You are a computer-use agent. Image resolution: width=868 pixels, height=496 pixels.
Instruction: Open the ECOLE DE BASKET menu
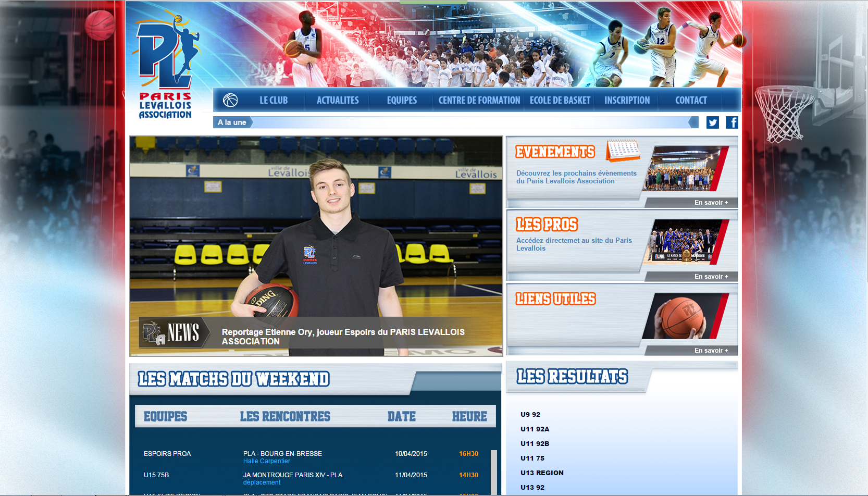tap(560, 100)
